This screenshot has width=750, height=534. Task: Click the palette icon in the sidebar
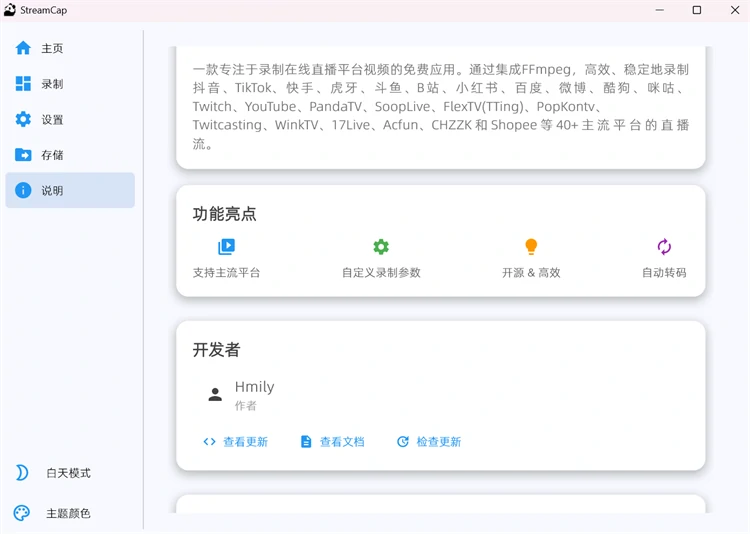click(x=22, y=513)
